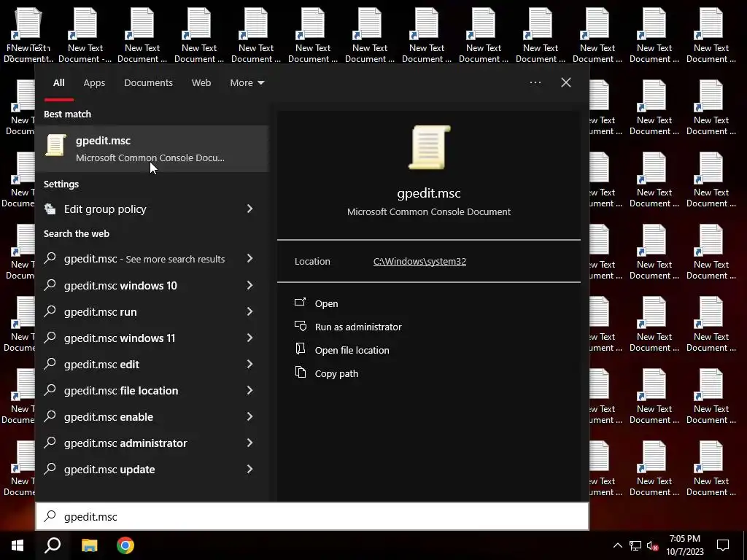Open the three-dot options menu in search panel

535,82
